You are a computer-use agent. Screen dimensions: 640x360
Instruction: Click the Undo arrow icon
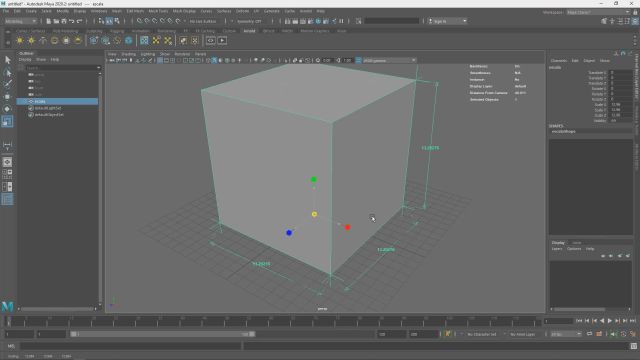click(72, 21)
